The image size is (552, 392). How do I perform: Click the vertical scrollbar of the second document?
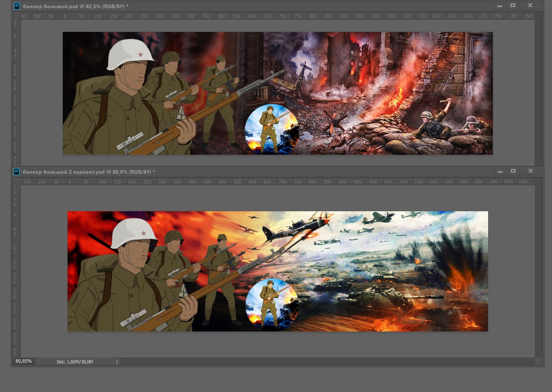point(539,271)
